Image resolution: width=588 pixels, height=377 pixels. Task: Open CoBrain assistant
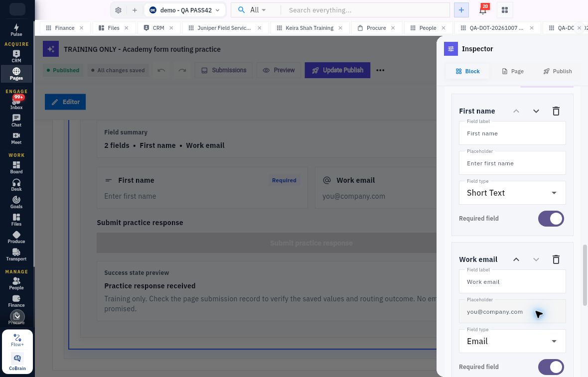[x=17, y=362]
